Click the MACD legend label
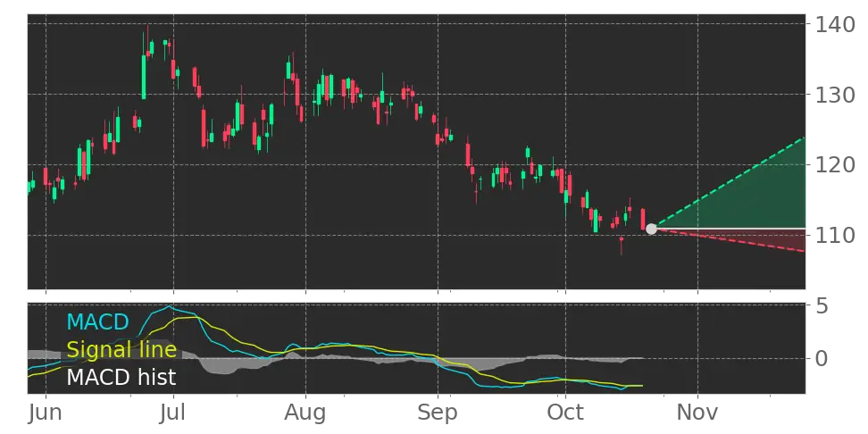 point(97,321)
